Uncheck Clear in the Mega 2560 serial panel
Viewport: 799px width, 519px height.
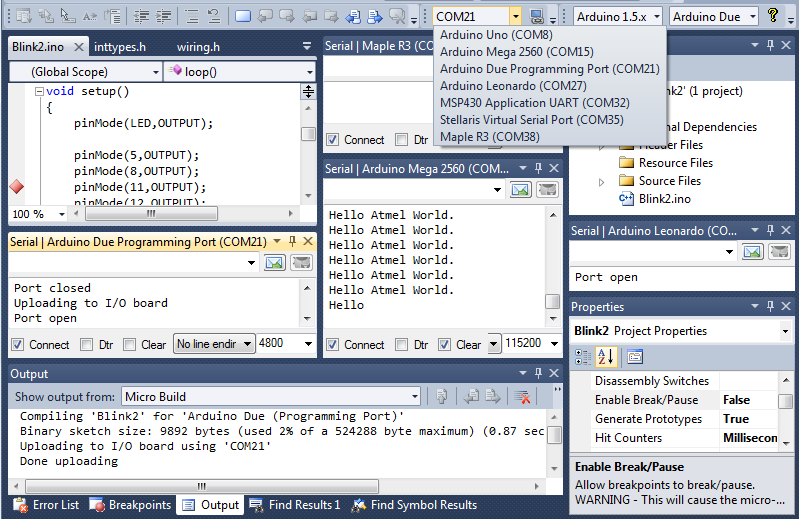click(444, 345)
